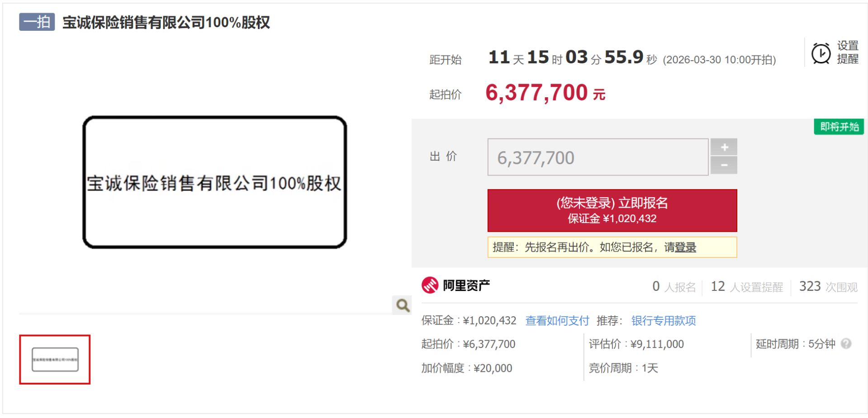This screenshot has height=418, width=868.
Task: Click the 即将开始 green status tag
Action: click(x=839, y=127)
